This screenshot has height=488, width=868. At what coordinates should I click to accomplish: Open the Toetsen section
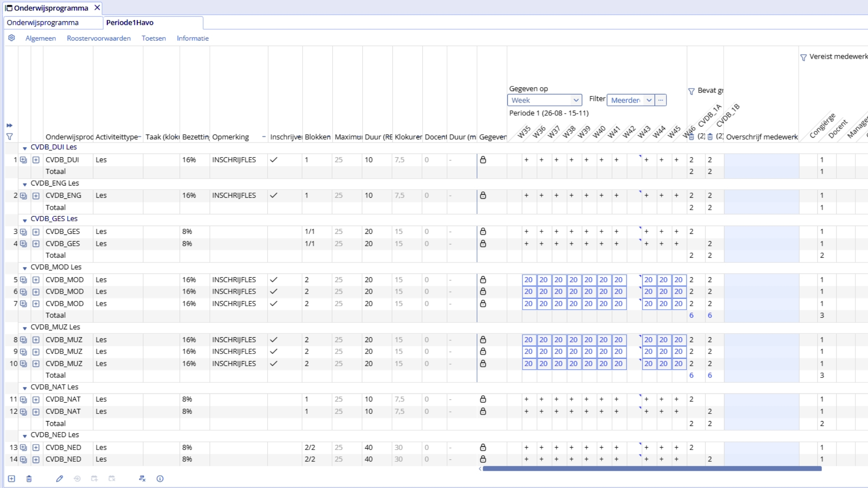(154, 38)
